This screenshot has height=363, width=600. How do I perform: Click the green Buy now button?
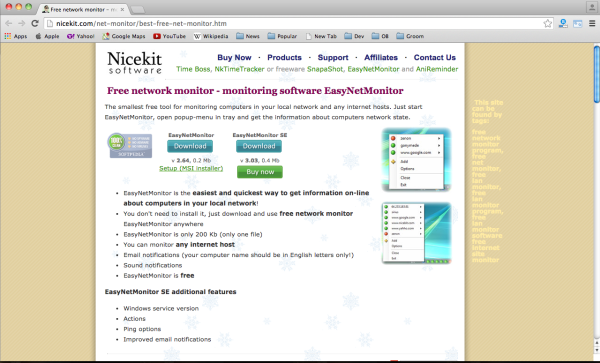click(260, 172)
